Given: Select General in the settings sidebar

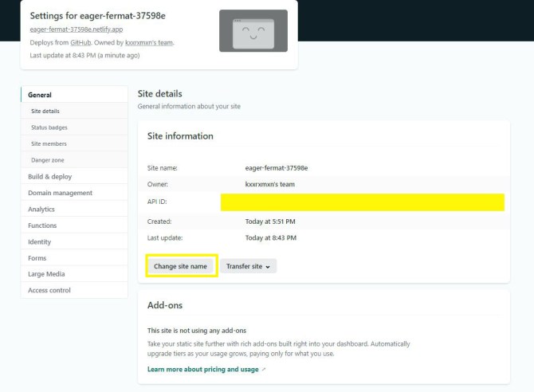Looking at the screenshot, I should coord(74,95).
